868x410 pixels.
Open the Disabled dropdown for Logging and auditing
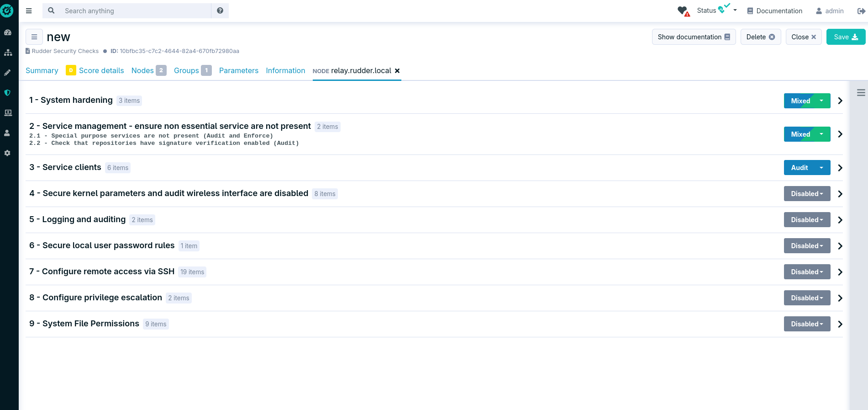807,220
